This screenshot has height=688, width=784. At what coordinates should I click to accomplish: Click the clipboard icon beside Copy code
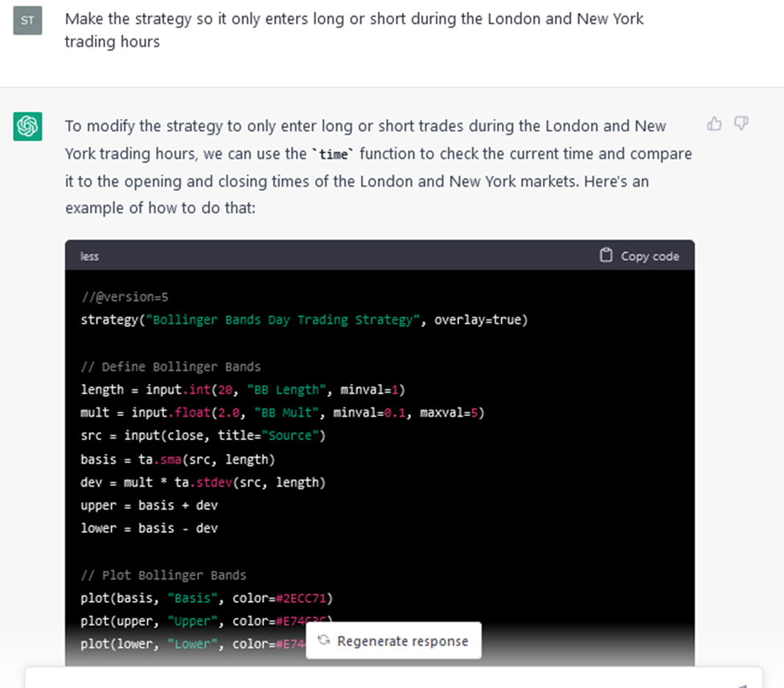click(x=606, y=255)
